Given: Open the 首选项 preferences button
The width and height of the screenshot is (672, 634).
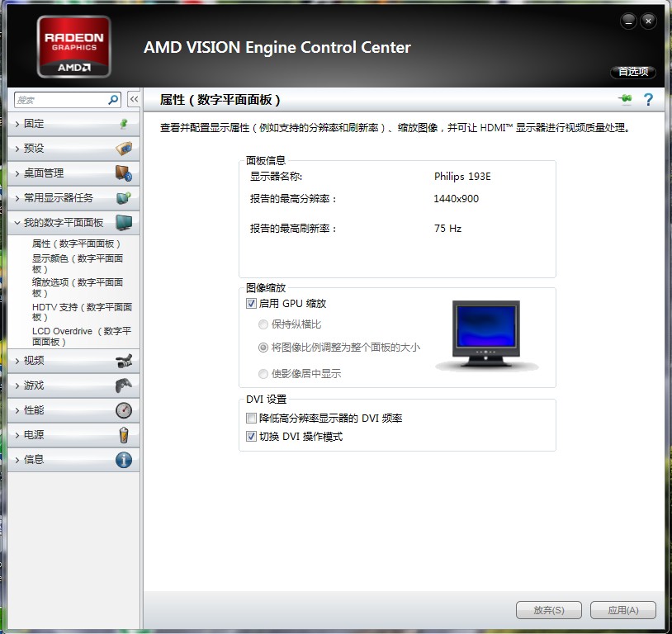Looking at the screenshot, I should pos(633,72).
